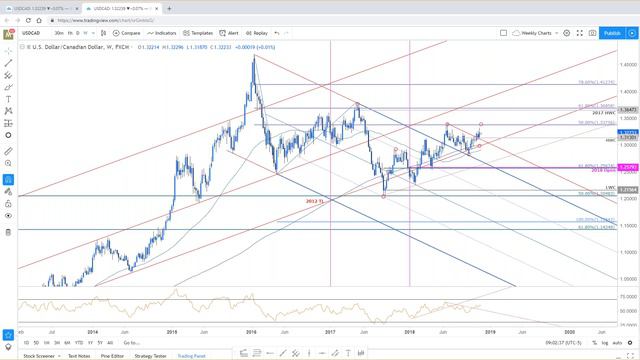
Task: Open the Text Notes tab
Action: pos(79,356)
